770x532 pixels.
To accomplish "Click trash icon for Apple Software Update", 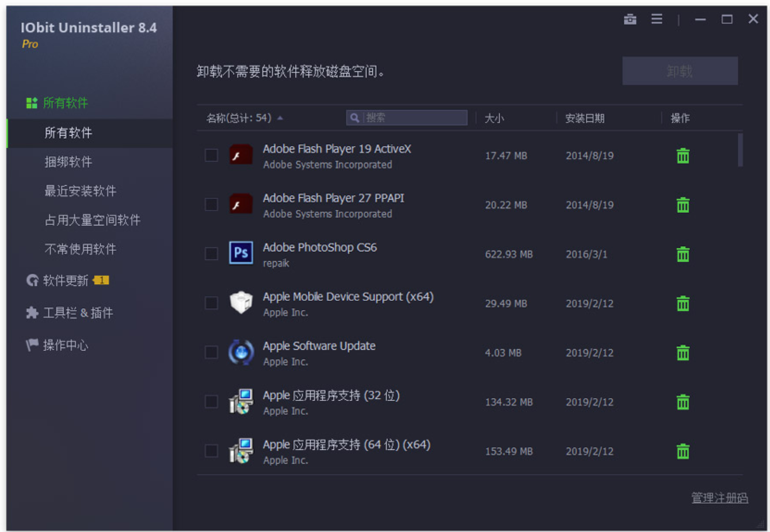I will (x=683, y=353).
